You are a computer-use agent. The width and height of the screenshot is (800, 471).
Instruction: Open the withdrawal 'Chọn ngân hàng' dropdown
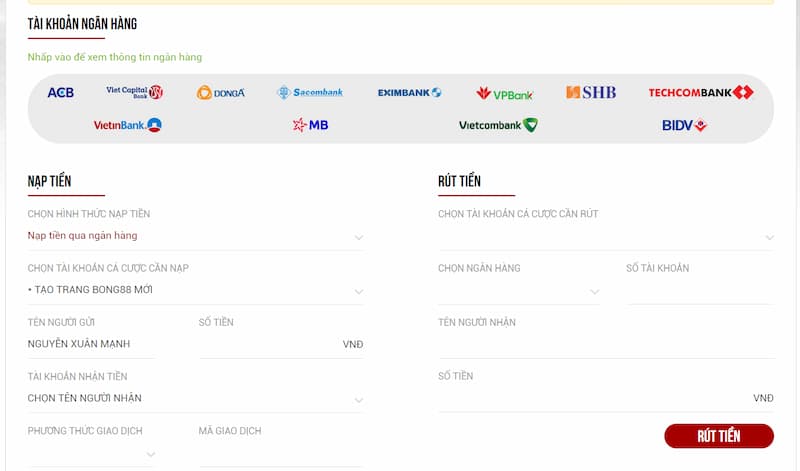pyautogui.click(x=518, y=291)
